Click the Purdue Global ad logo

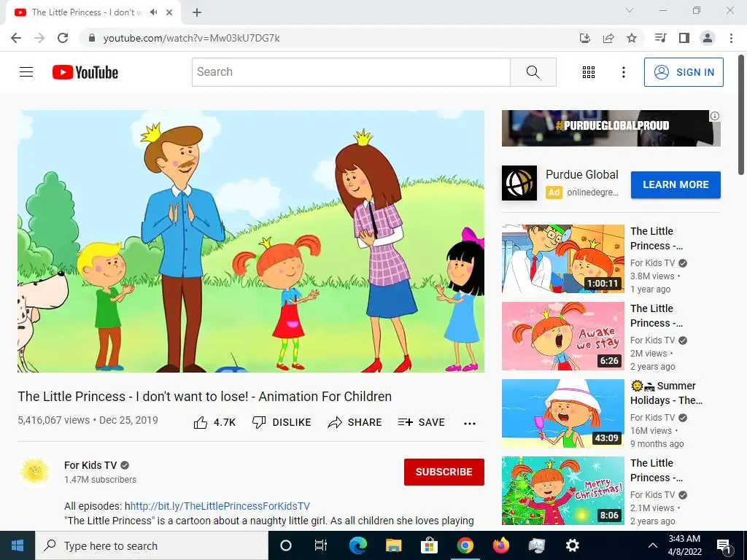click(519, 183)
